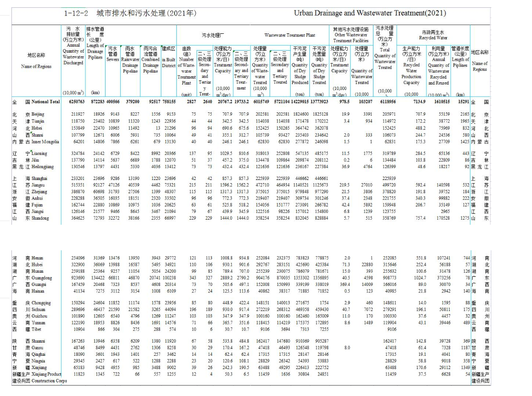Viewport: 532px width, 396px height.
Task: Select Jiangsu's drainage pipeline length 92127
Action: [95, 185]
